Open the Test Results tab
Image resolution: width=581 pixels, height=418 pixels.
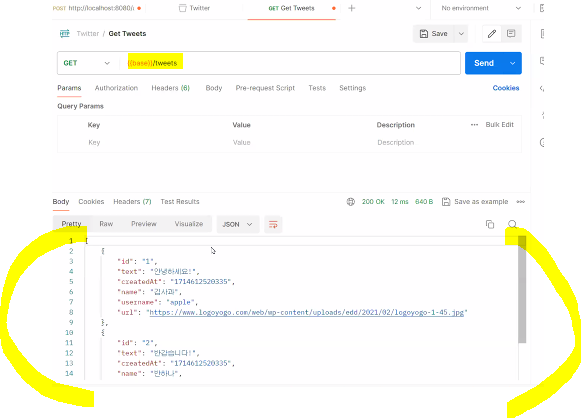(180, 202)
